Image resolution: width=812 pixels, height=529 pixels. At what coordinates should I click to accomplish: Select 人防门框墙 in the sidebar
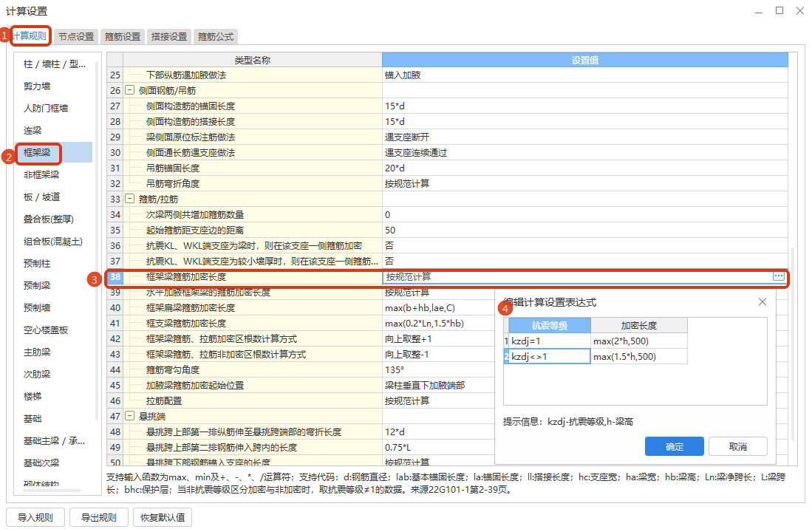click(x=54, y=108)
